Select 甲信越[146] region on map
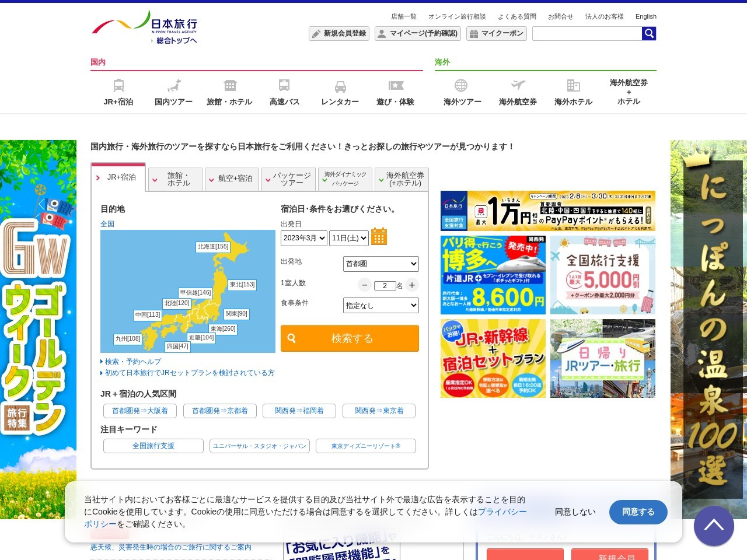This screenshot has width=747, height=560. point(196,293)
